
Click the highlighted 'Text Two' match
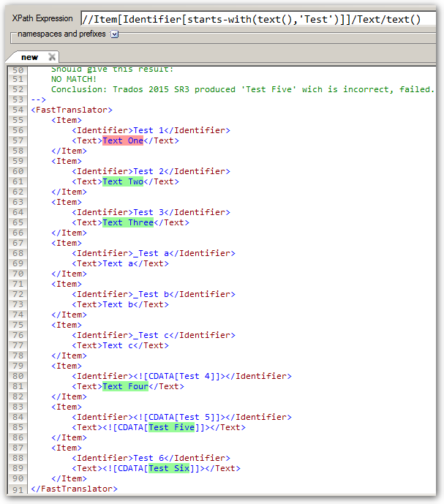pos(123,181)
